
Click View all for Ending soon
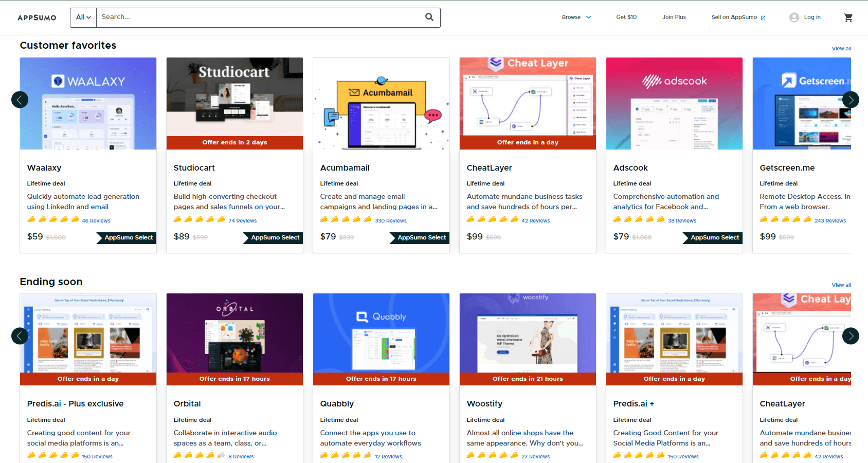tap(841, 285)
